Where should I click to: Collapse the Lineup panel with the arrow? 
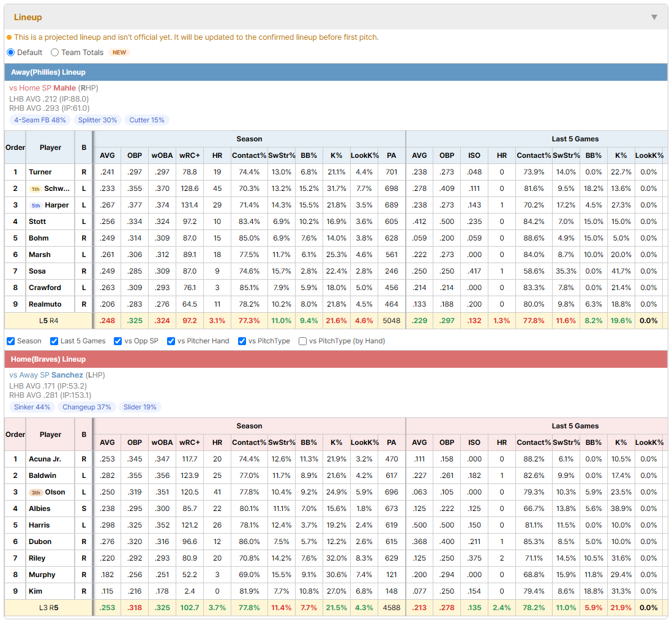pyautogui.click(x=654, y=17)
